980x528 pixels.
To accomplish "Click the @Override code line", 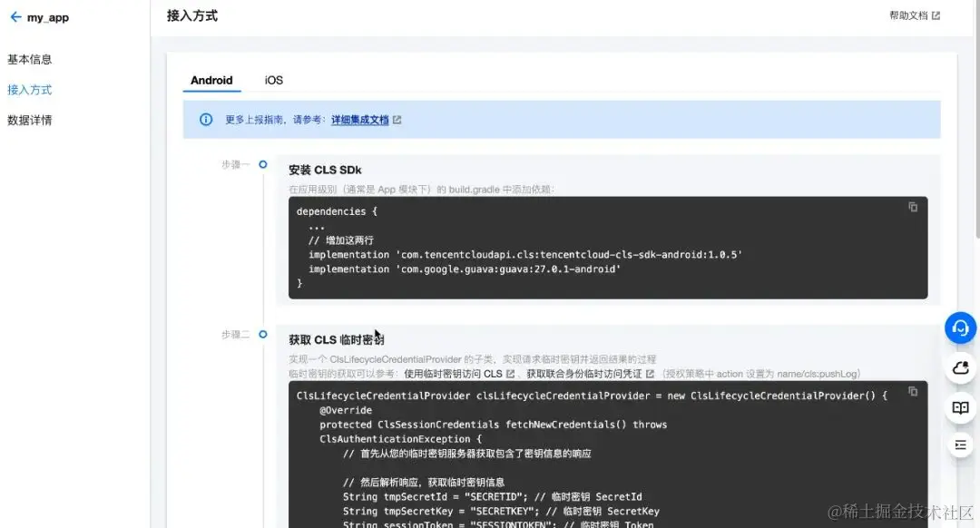I will pyautogui.click(x=346, y=411).
